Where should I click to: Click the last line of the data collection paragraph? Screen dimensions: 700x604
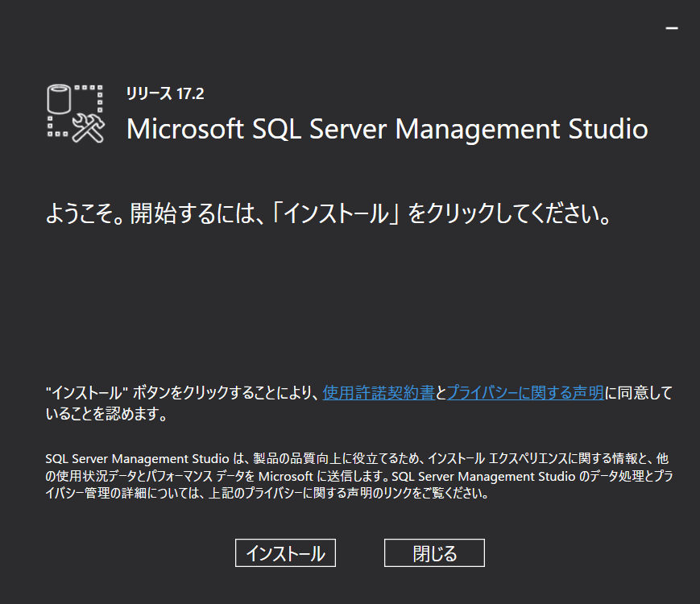[x=267, y=494]
